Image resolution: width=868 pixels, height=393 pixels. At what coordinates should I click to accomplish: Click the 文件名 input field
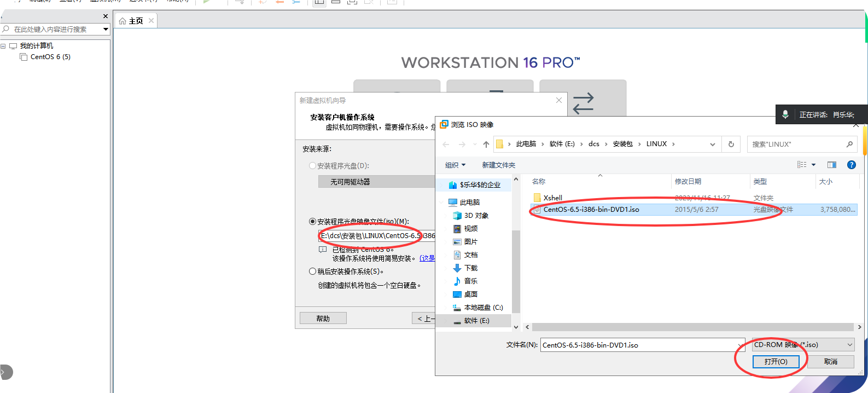(x=638, y=345)
